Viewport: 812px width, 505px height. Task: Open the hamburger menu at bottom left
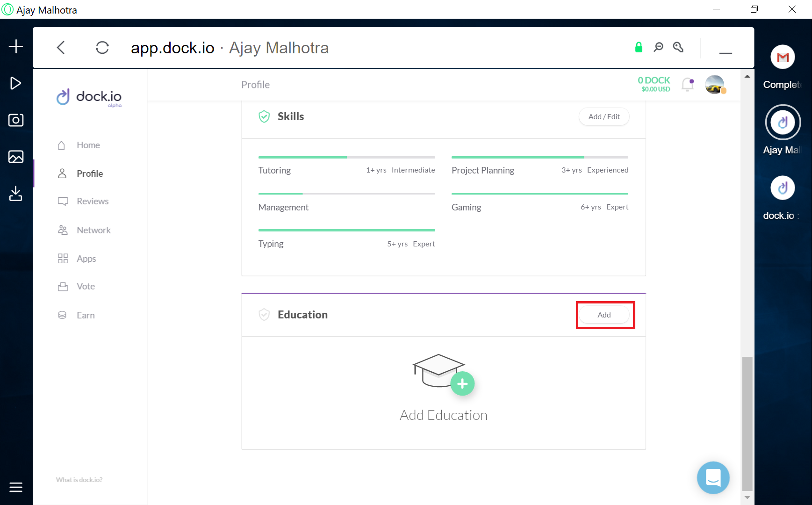tap(16, 487)
